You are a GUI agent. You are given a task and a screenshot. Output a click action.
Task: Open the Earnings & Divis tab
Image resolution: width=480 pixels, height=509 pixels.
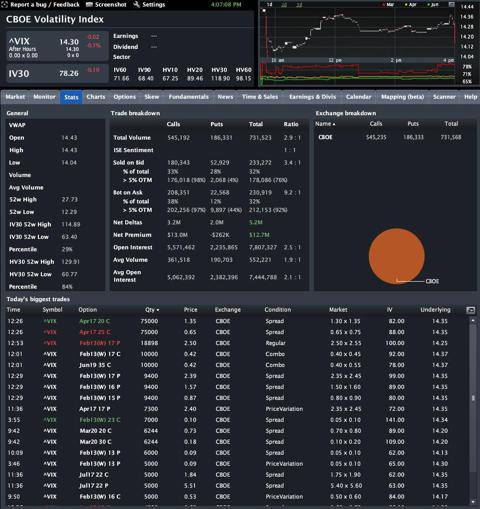tap(312, 97)
